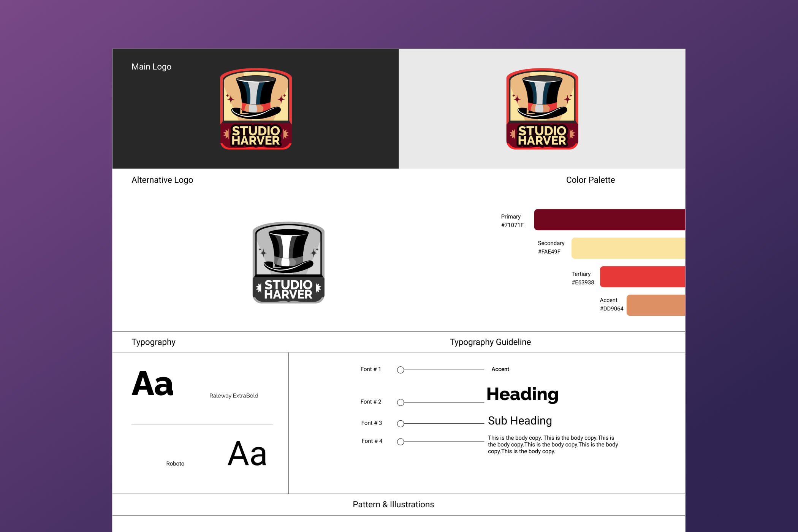Image resolution: width=798 pixels, height=532 pixels.
Task: Select the grayscale alternative logo
Action: [288, 263]
